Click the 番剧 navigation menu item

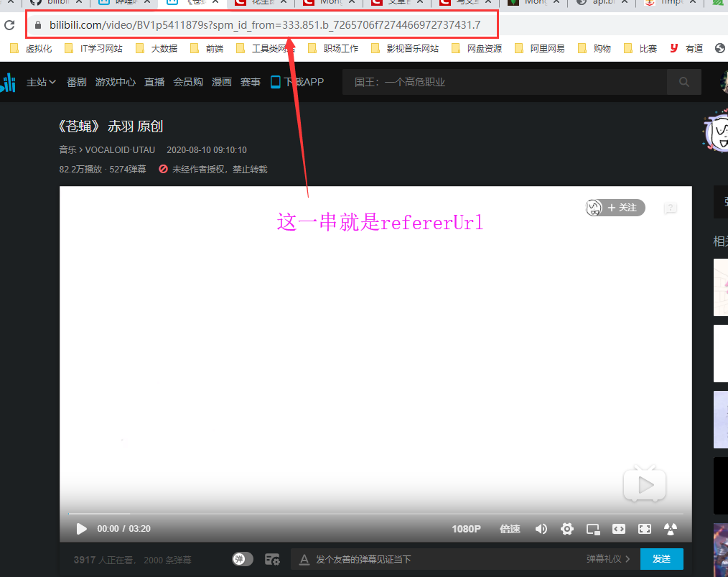pos(76,82)
